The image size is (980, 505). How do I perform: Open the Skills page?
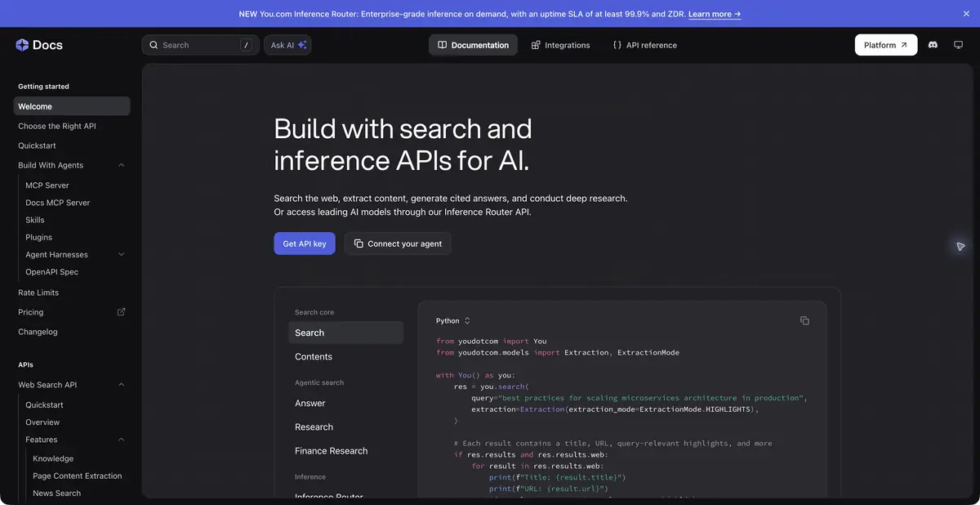(35, 220)
